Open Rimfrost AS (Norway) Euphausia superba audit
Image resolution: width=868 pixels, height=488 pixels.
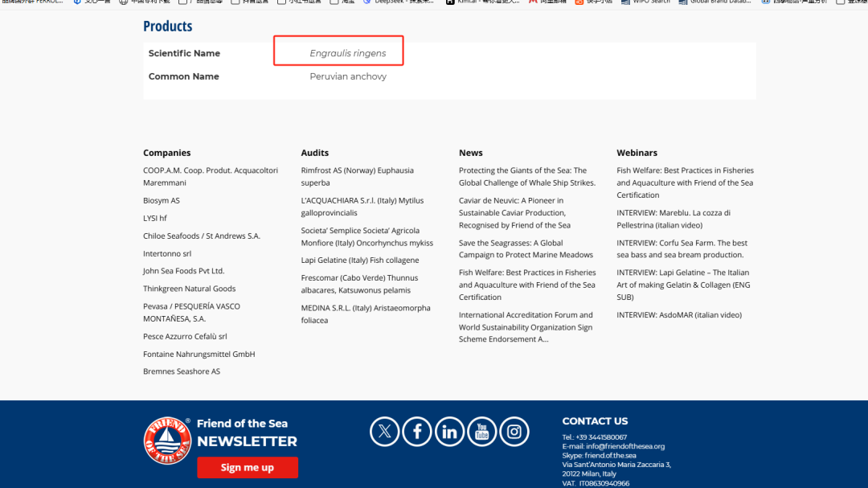[357, 177]
